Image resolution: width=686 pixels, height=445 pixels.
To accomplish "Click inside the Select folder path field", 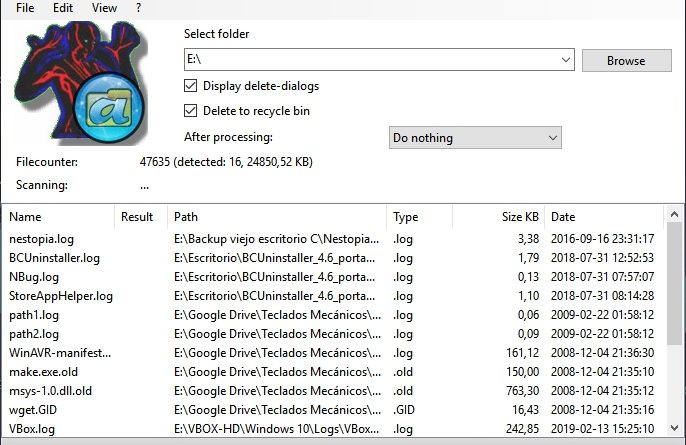I will (370, 60).
